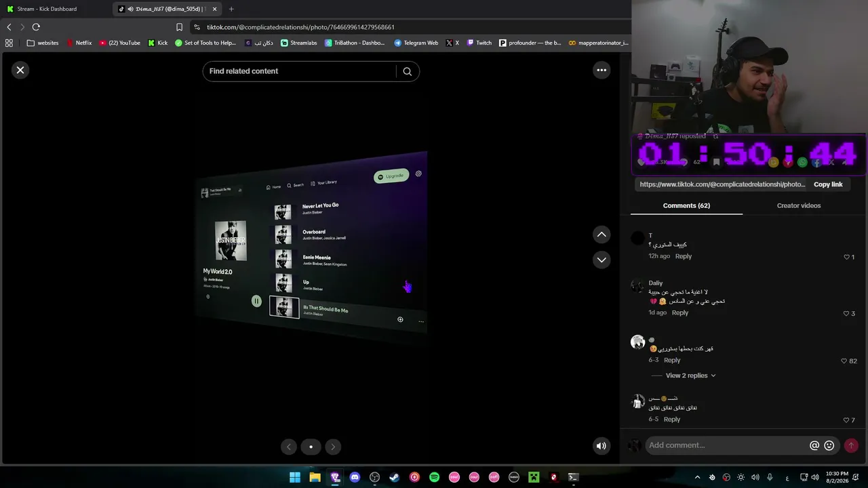Open the emoji picker in comment box

tap(829, 445)
